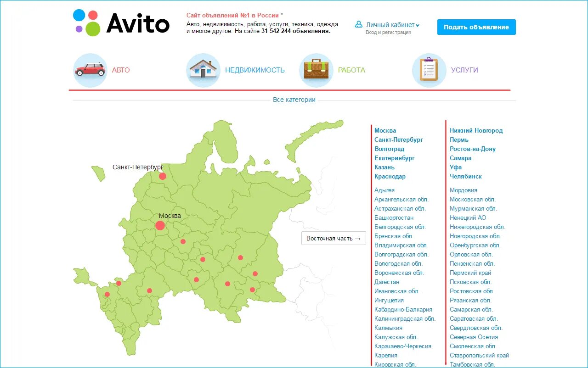Select region Вологодская обл.
Image resolution: width=588 pixels, height=368 pixels.
pos(399,263)
